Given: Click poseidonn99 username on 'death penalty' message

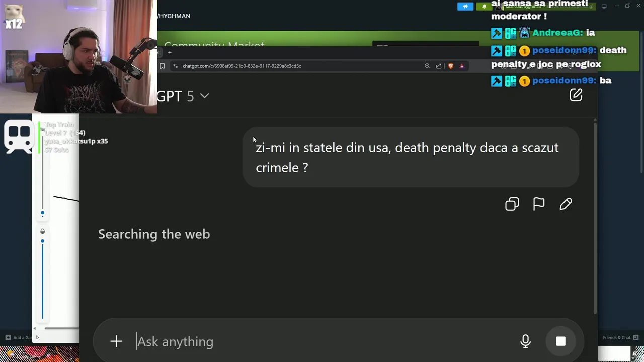Looking at the screenshot, I should [x=564, y=50].
